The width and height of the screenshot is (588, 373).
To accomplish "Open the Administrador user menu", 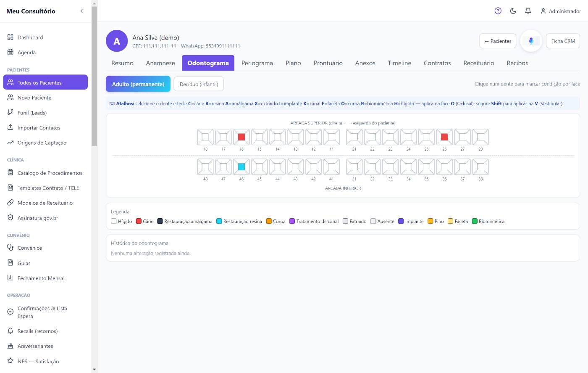I will [561, 11].
